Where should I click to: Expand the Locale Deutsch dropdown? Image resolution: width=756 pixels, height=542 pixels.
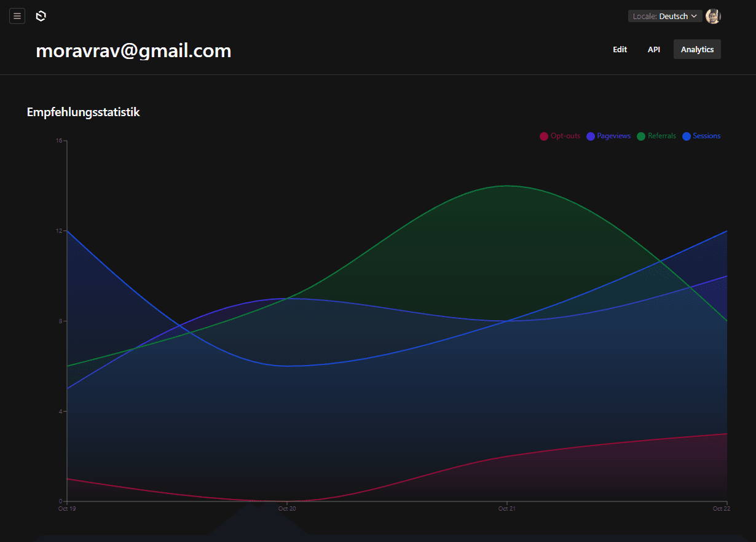pos(664,16)
